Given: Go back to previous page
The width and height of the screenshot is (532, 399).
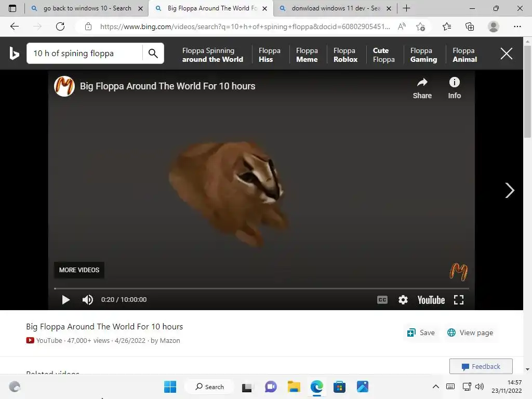Looking at the screenshot, I should point(14,26).
